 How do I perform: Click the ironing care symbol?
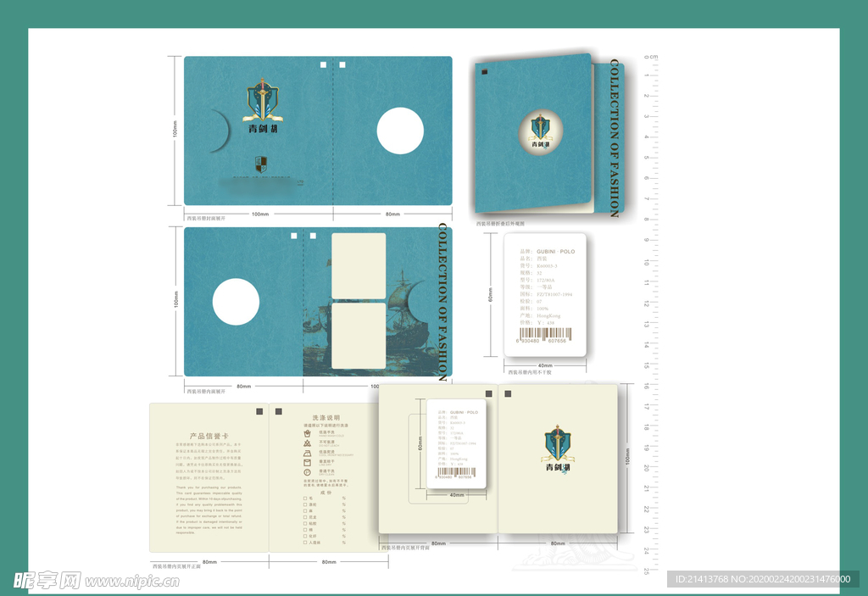click(307, 453)
